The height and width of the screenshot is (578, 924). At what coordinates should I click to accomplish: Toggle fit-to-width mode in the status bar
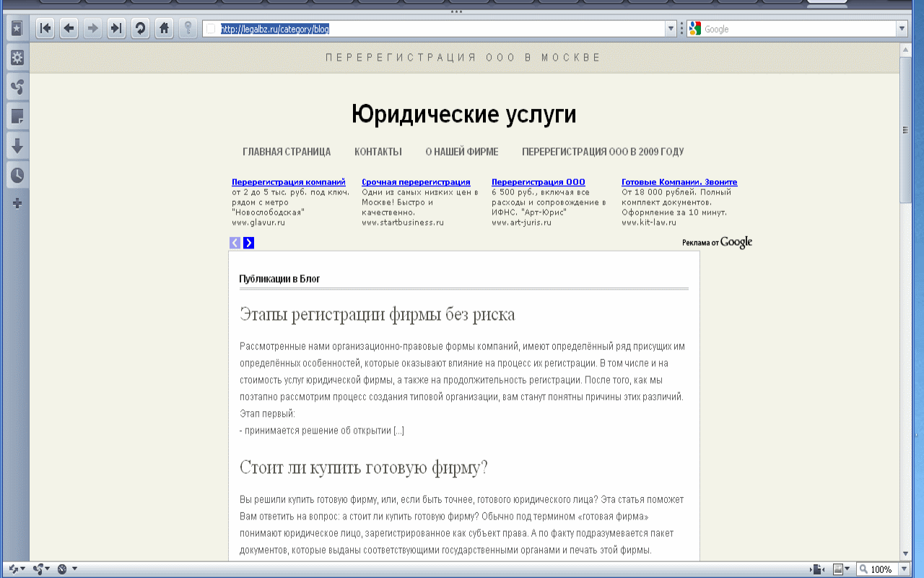coord(816,569)
